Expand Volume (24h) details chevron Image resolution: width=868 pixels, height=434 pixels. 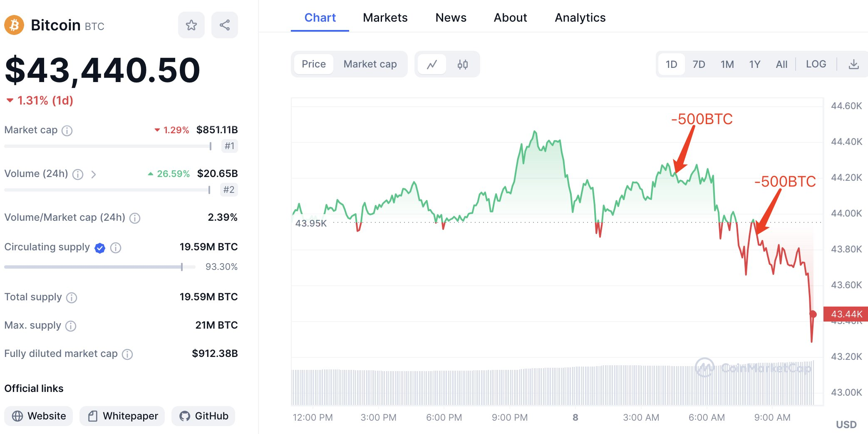pyautogui.click(x=94, y=175)
